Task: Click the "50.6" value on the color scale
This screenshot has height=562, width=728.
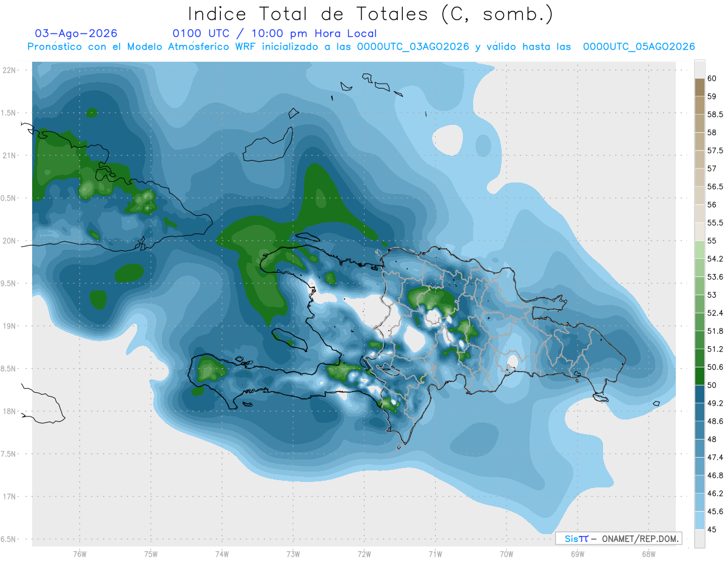Action: [715, 367]
